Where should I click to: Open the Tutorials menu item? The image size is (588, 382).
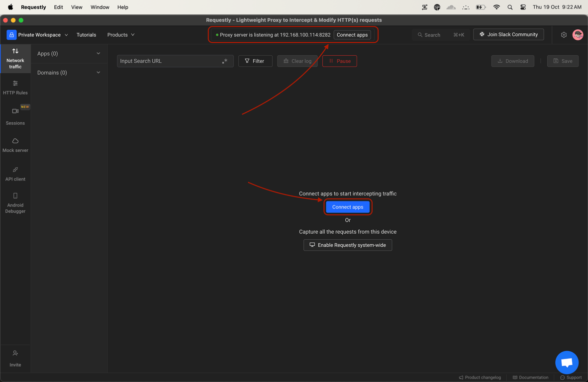(x=86, y=34)
